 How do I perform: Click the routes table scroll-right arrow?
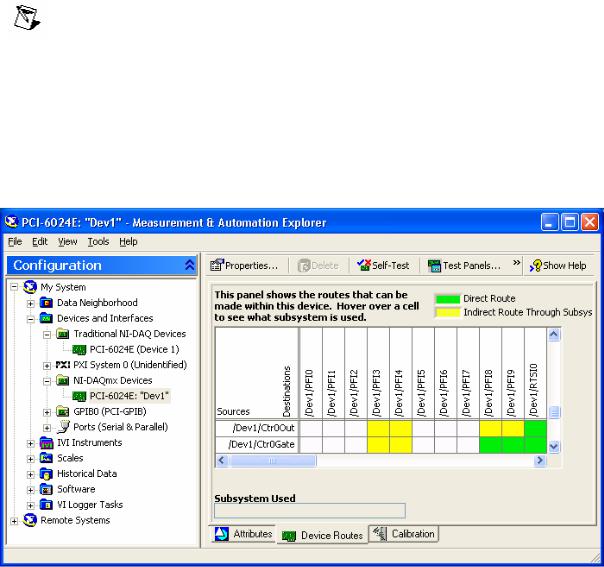tap(540, 460)
